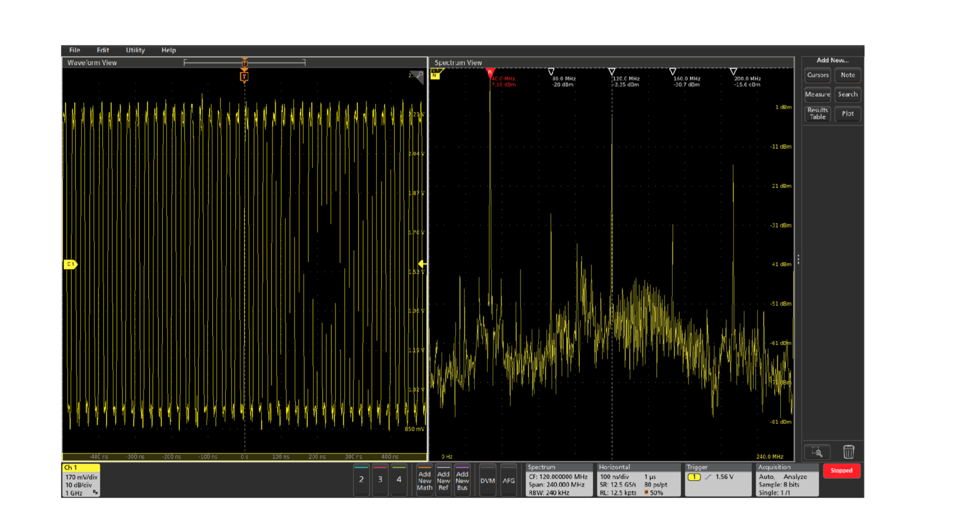
Task: Click the trash can delete icon
Action: click(848, 452)
